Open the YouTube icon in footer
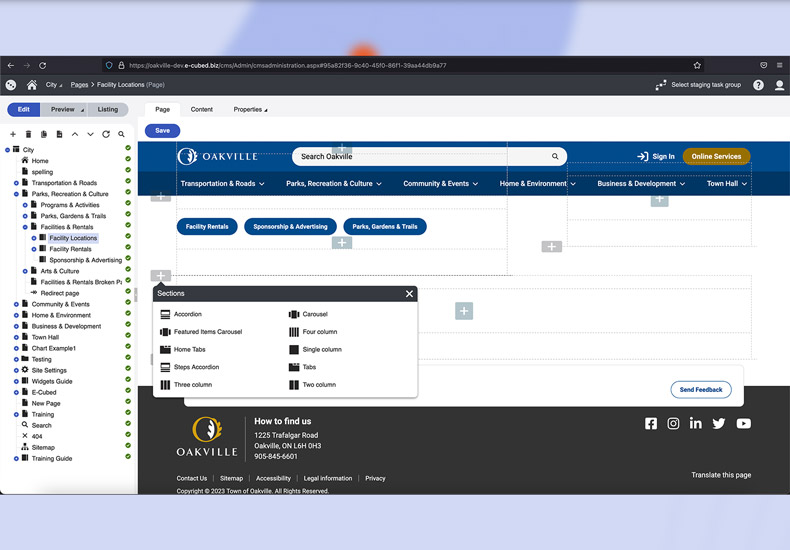790x550 pixels. pyautogui.click(x=743, y=424)
